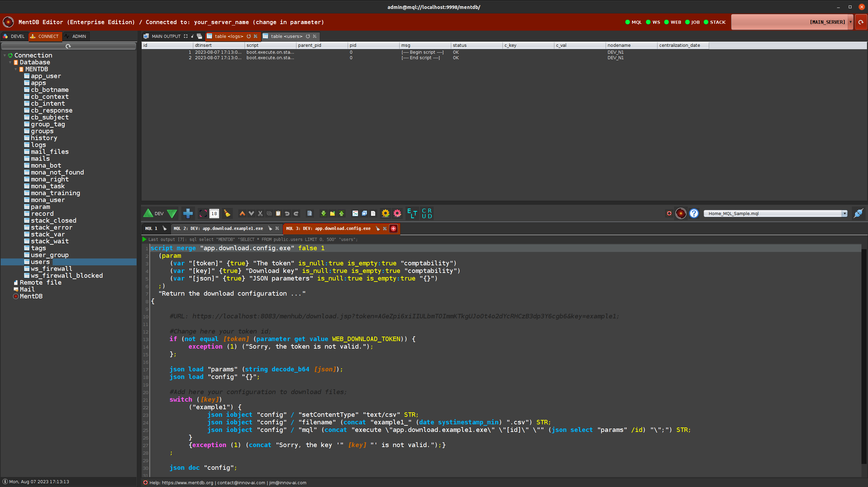Click the blue question mark help icon

point(694,213)
